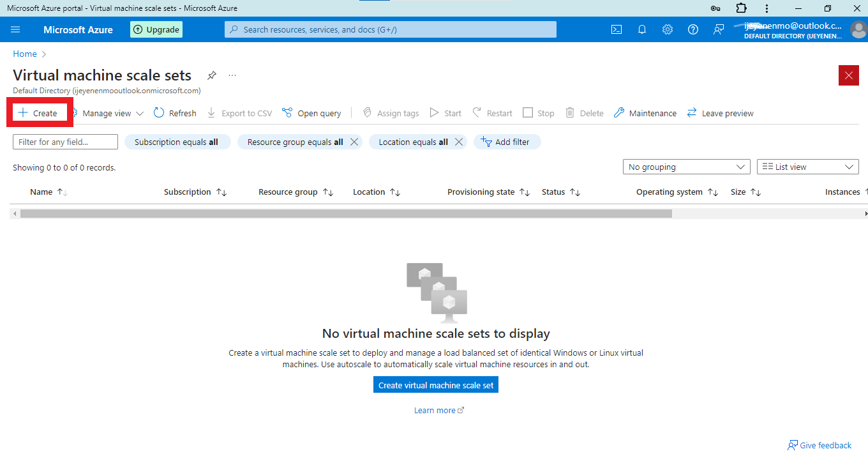Open the ellipsis more options next to title
Image resolution: width=868 pixels, height=463 pixels.
click(232, 75)
